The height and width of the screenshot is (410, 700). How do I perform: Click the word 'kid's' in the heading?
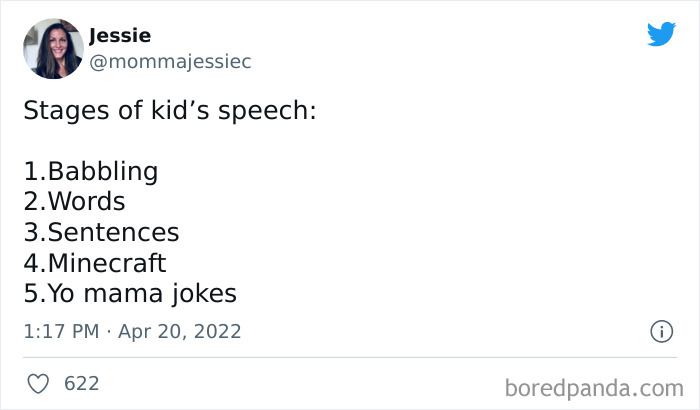click(x=180, y=110)
